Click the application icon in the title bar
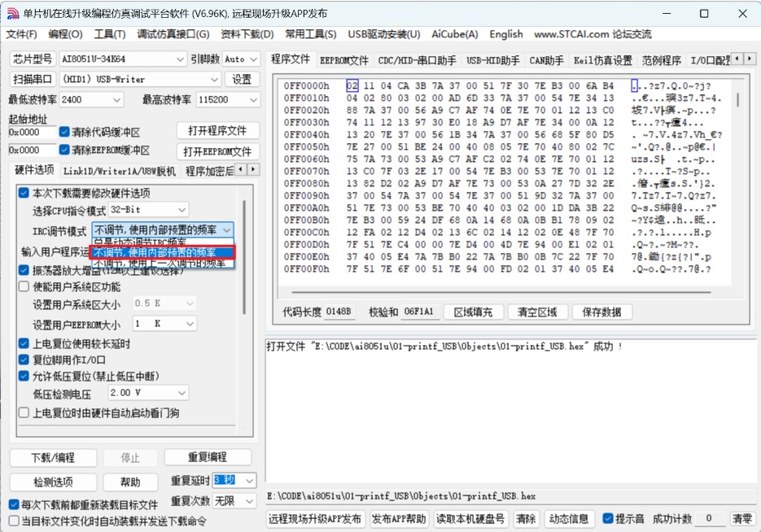 pos(11,13)
